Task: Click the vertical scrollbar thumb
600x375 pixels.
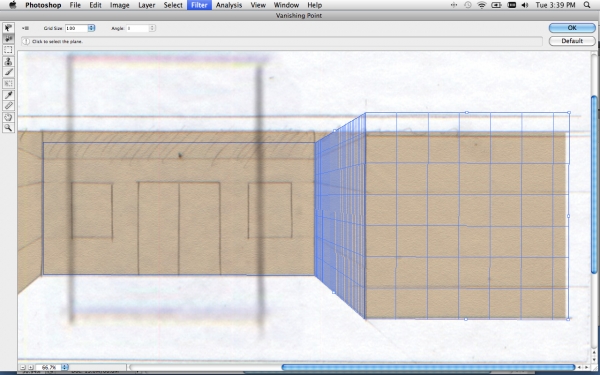Action: pos(594,184)
